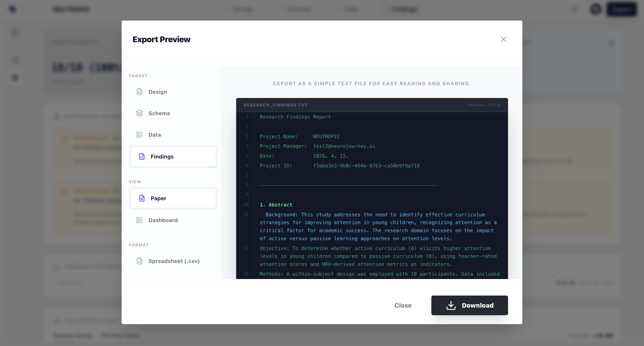Click the Abstract heading in preview
This screenshot has height=346, width=644.
point(276,205)
